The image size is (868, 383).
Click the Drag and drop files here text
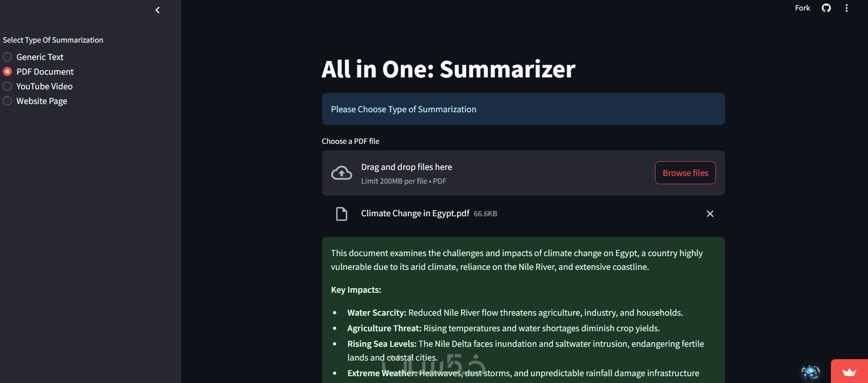[406, 167]
